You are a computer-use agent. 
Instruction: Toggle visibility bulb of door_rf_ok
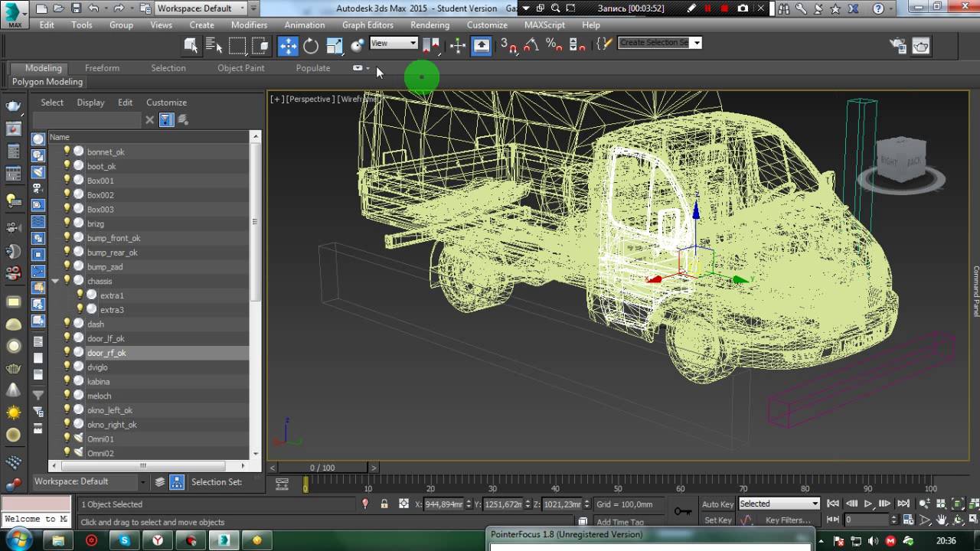(x=67, y=353)
